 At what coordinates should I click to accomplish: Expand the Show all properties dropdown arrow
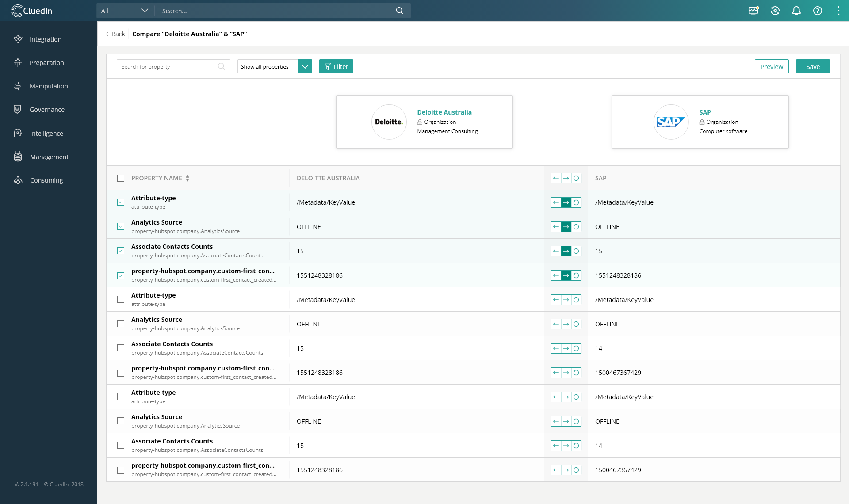[305, 66]
